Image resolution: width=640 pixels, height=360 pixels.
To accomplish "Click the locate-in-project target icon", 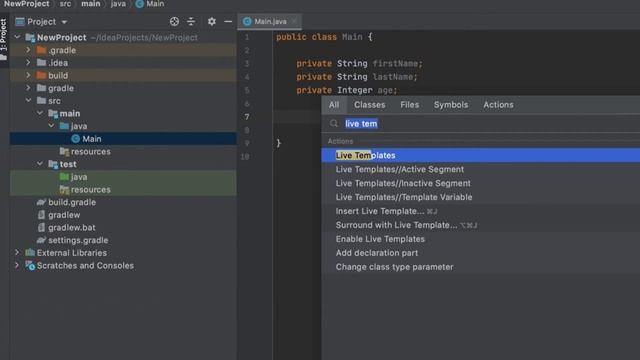I will click(x=174, y=22).
